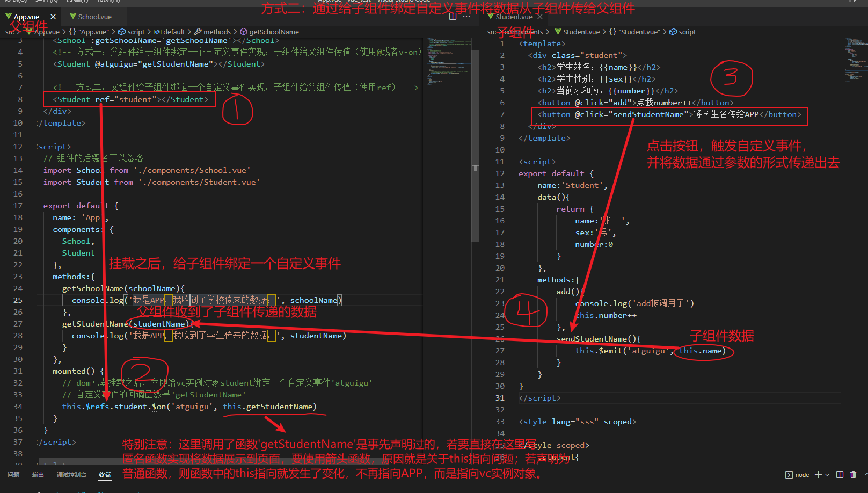This screenshot has width=868, height=493.
Task: Close the Student.vue tab
Action: [540, 17]
